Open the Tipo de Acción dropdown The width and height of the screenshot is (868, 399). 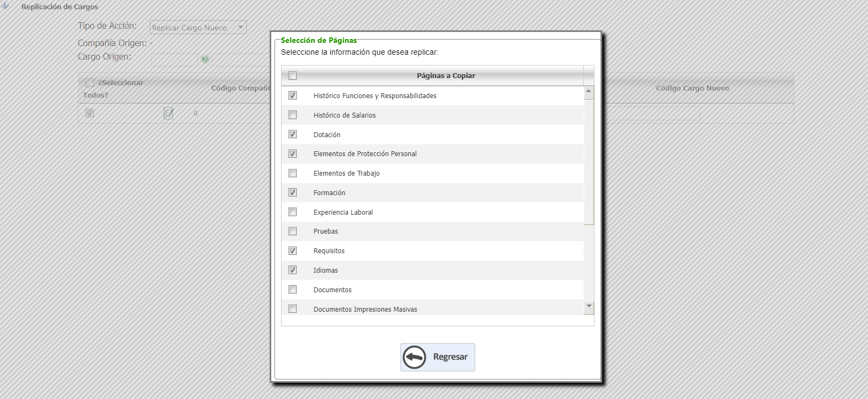pos(198,27)
